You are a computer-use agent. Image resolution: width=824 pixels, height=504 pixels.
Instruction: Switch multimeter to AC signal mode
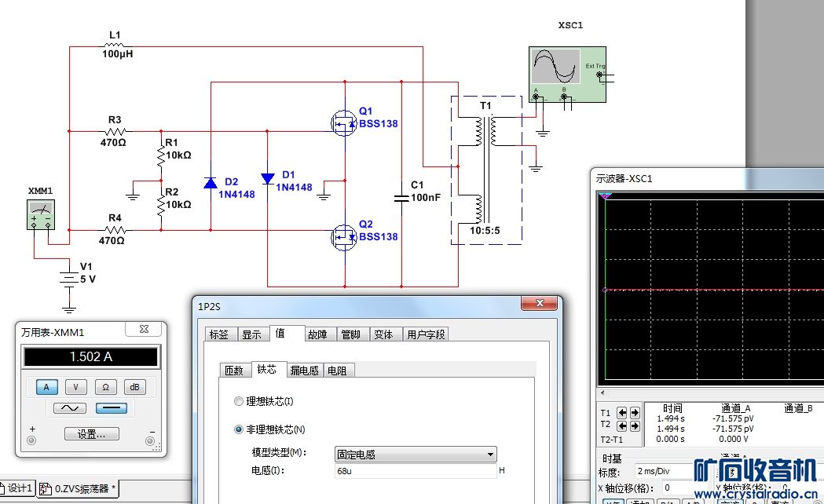(70, 408)
